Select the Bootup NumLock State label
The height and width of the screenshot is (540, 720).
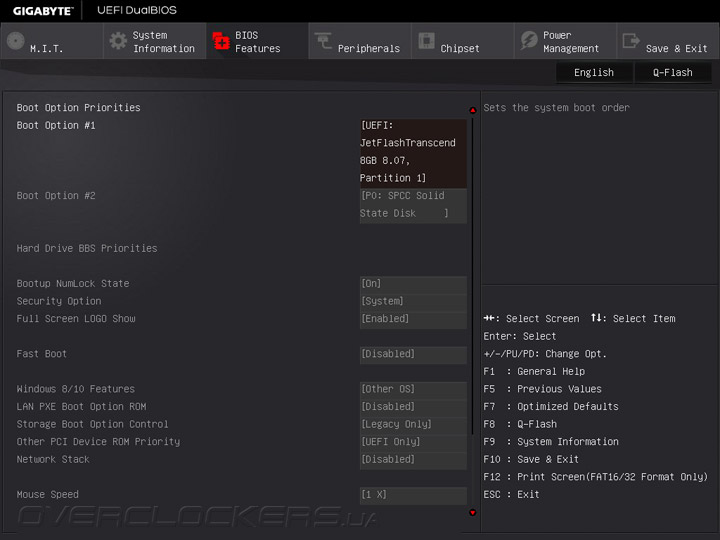(73, 284)
